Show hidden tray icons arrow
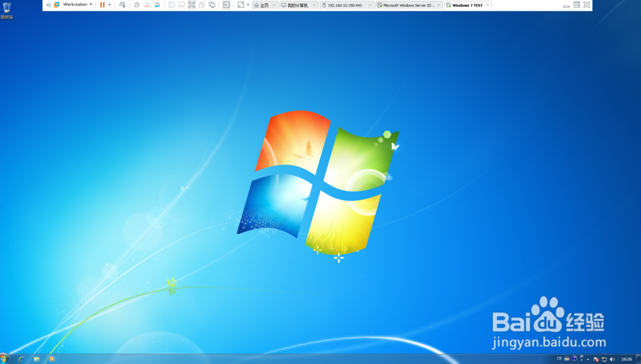The height and width of the screenshot is (364, 641). click(588, 360)
